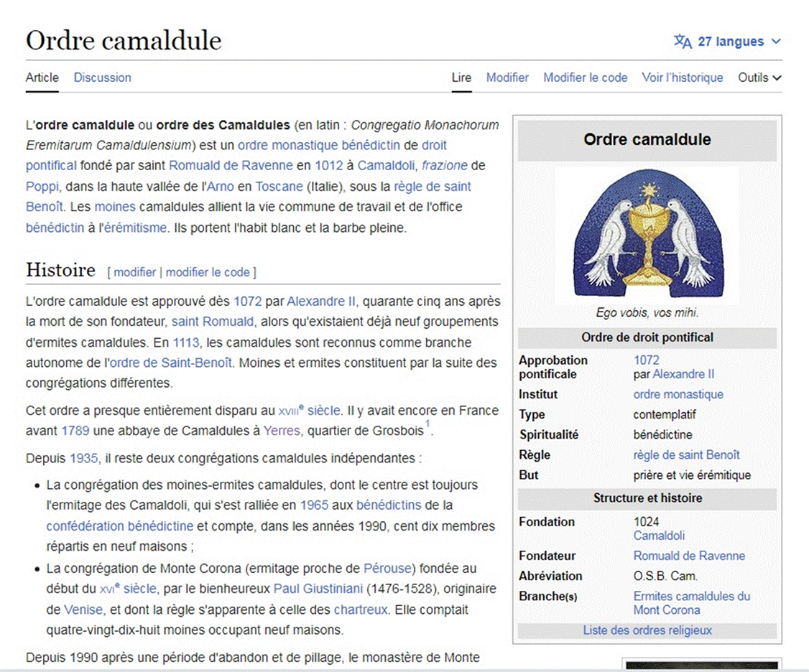The height and width of the screenshot is (672, 809).
Task: Follow the Alexandre II link in Histoire text
Action: (x=321, y=302)
